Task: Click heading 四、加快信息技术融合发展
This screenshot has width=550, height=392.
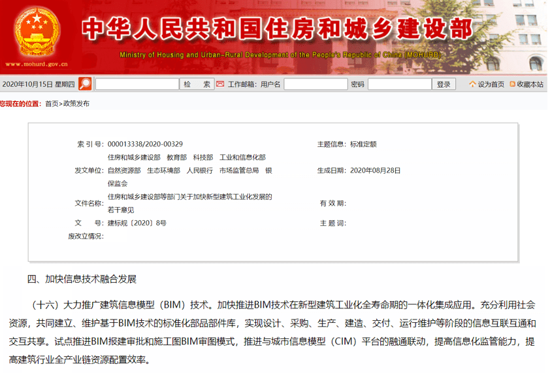Action: [82, 279]
